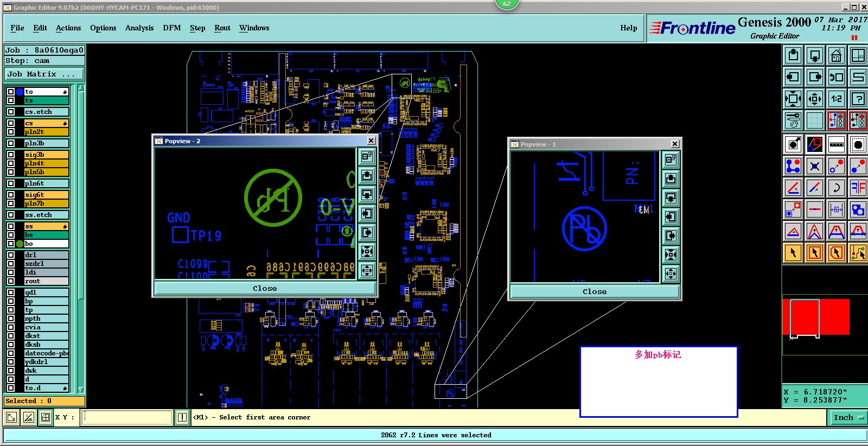Click the 1:2 zoom scale icon
Viewport: 868px width, 446px height.
pos(837,99)
